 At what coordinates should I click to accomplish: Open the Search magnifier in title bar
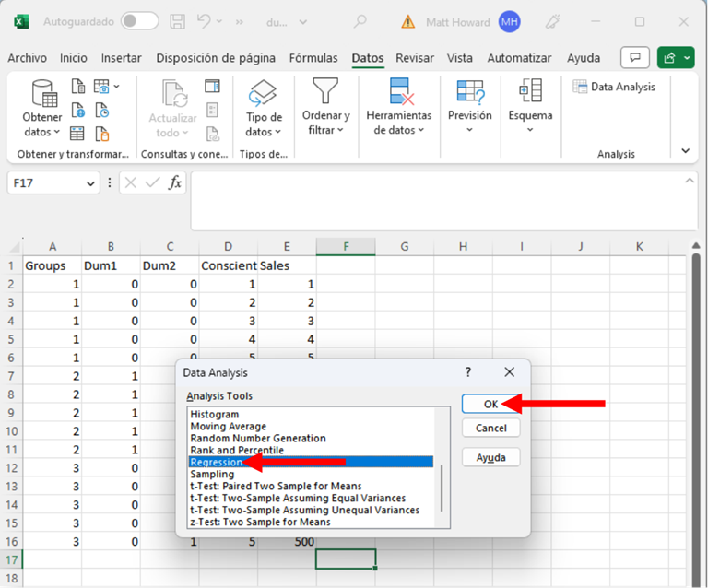pyautogui.click(x=360, y=21)
